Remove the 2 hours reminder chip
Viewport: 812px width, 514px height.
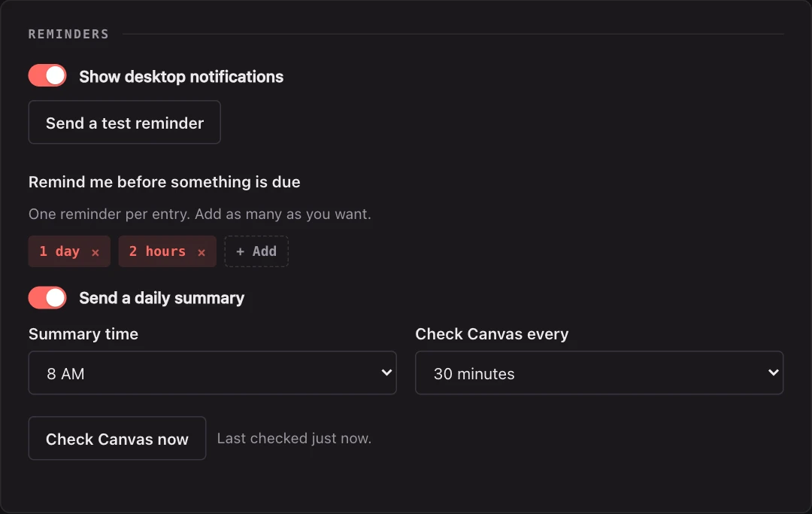(x=201, y=252)
